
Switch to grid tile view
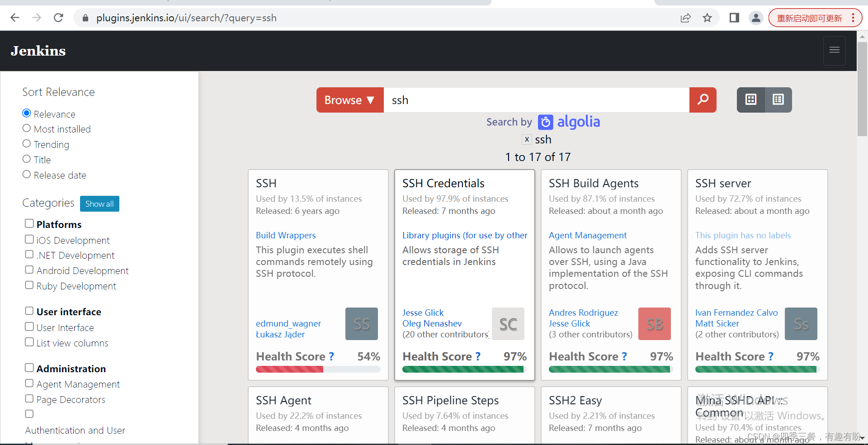click(x=751, y=100)
